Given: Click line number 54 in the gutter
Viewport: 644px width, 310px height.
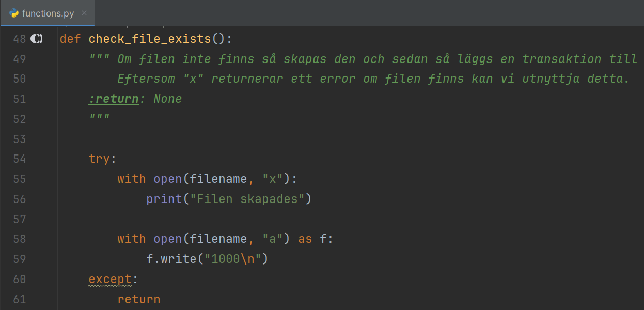Looking at the screenshot, I should coord(20,159).
